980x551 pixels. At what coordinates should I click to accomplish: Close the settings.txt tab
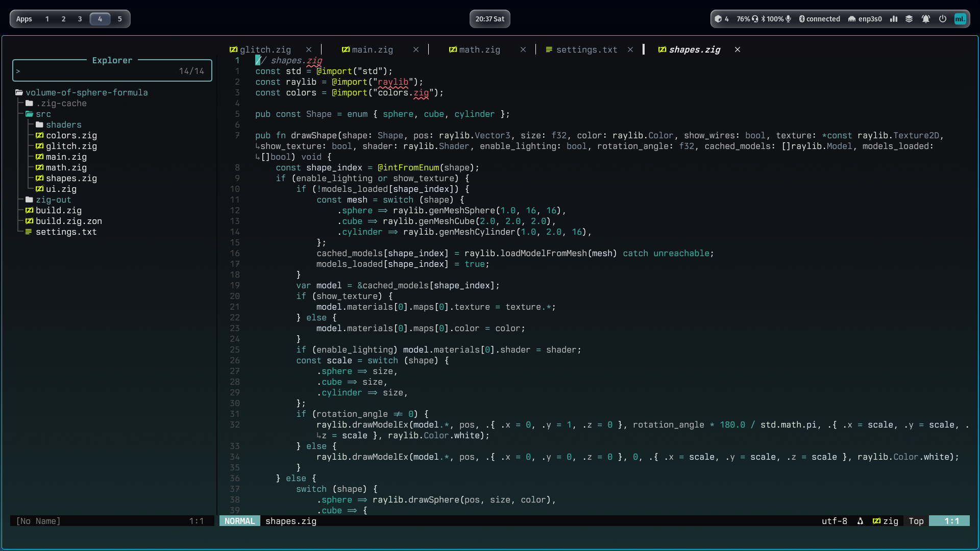coord(630,49)
